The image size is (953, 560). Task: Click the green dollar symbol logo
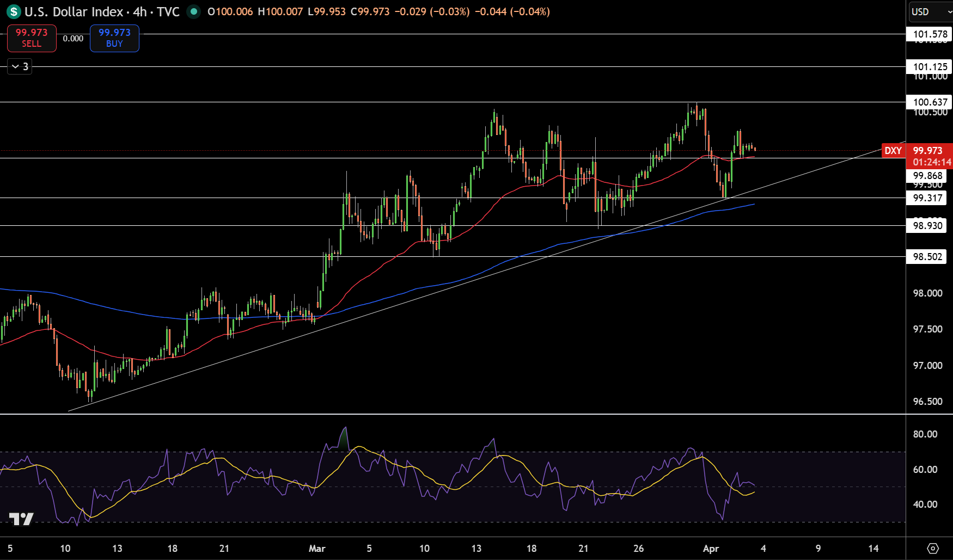coord(14,11)
